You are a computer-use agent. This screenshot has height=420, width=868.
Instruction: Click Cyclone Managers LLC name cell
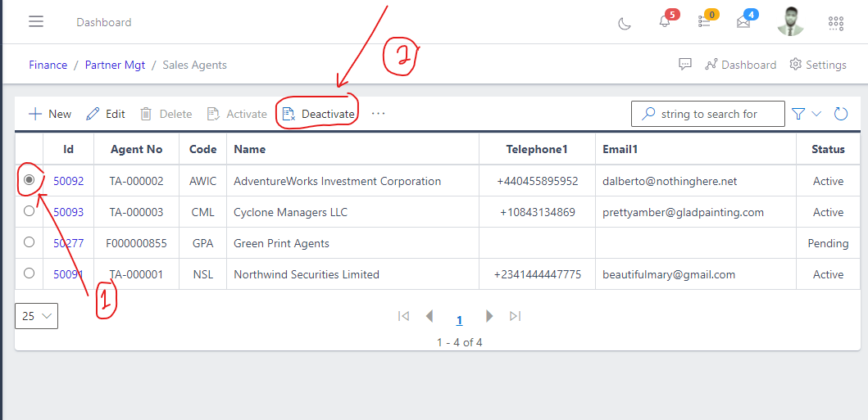(x=353, y=212)
